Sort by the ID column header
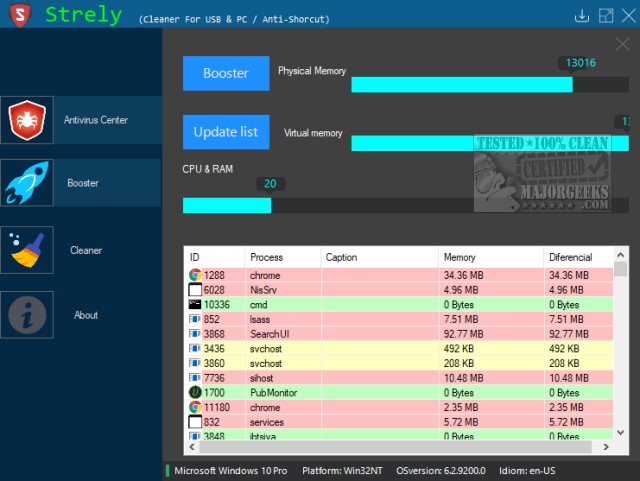The image size is (640, 481). (x=215, y=257)
